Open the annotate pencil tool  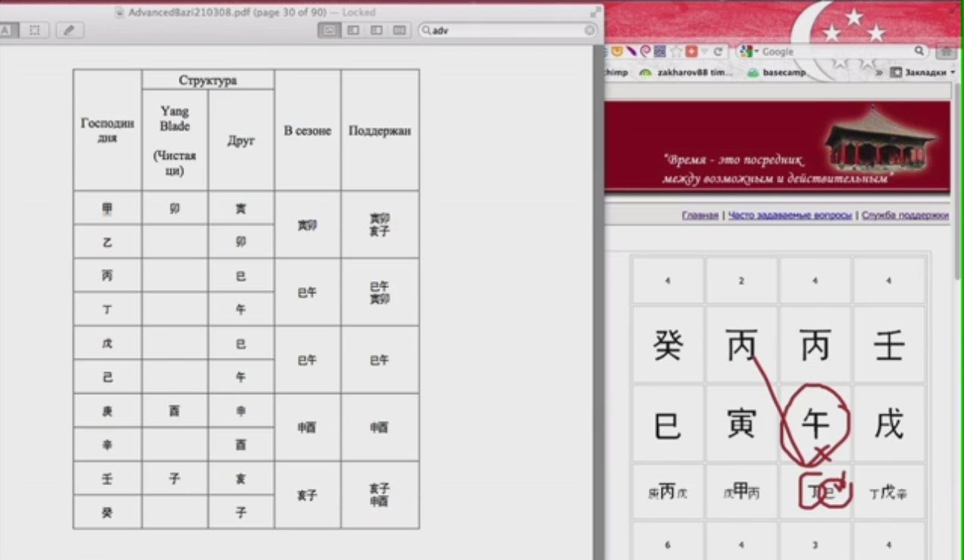[x=70, y=30]
